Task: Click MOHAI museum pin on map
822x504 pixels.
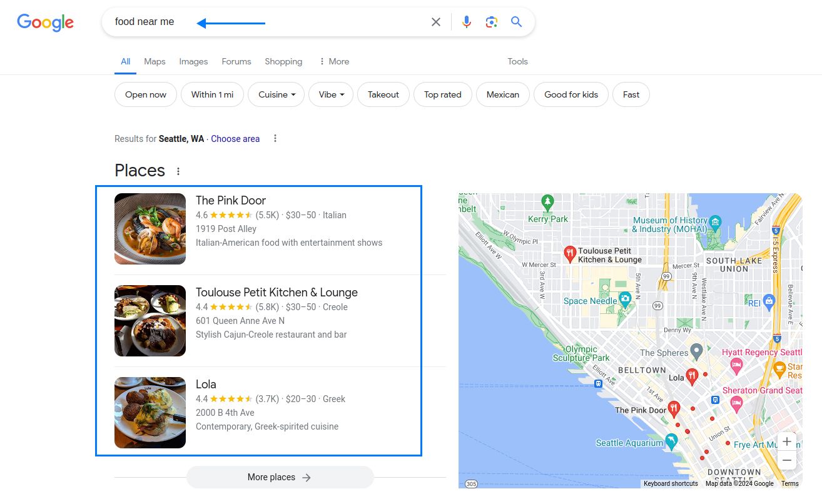Action: pos(716,222)
